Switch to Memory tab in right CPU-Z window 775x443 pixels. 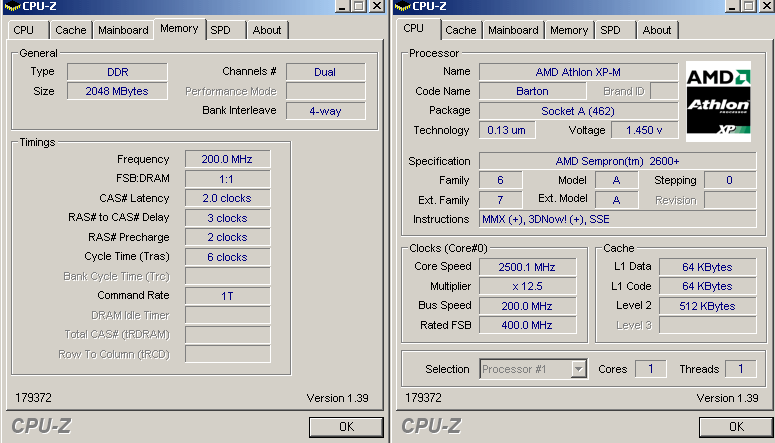click(569, 30)
